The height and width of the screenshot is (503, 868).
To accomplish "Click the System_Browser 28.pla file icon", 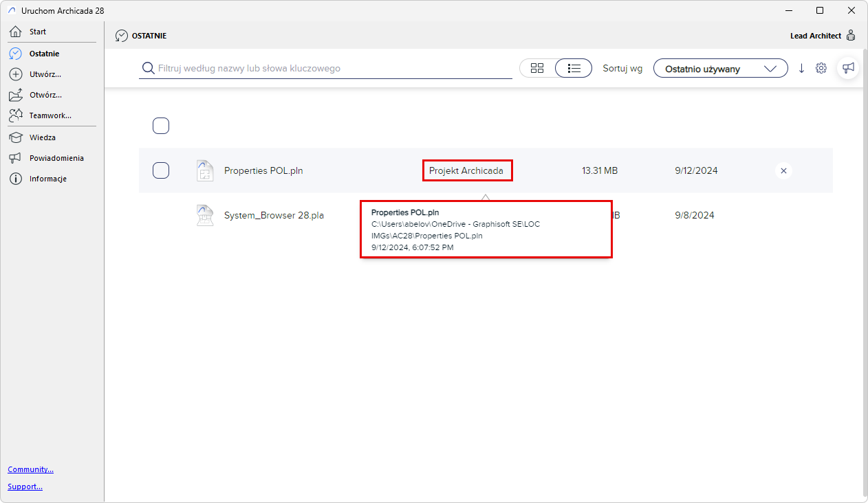I will click(205, 215).
